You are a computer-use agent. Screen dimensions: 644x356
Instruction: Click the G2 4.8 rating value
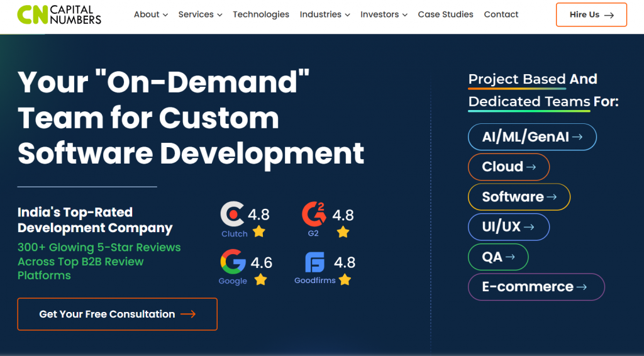[343, 214]
